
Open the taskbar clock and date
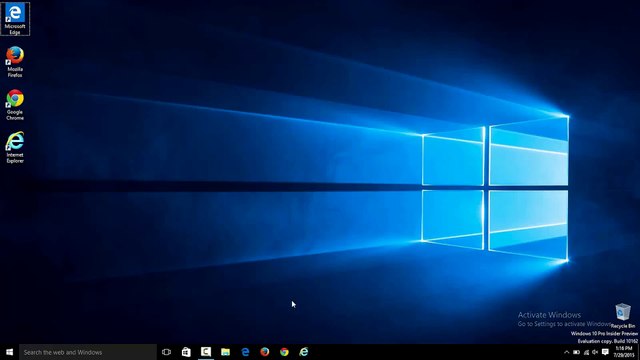coord(624,352)
